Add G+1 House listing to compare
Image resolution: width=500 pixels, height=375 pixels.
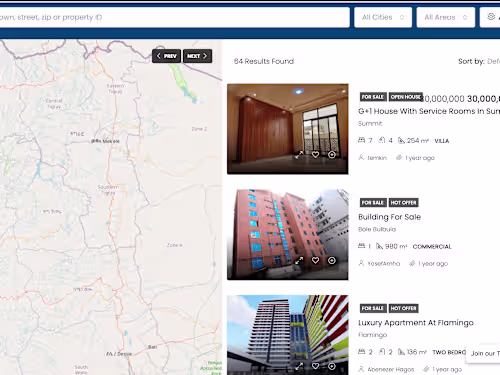pos(332,155)
